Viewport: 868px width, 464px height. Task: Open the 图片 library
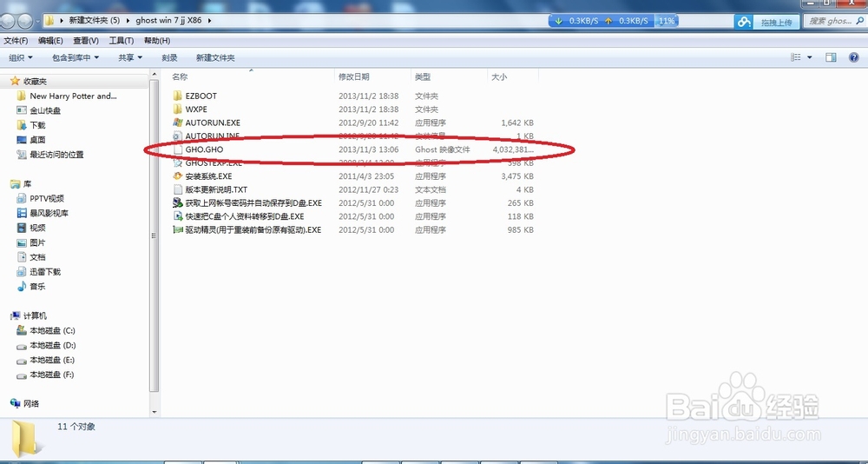tap(37, 242)
